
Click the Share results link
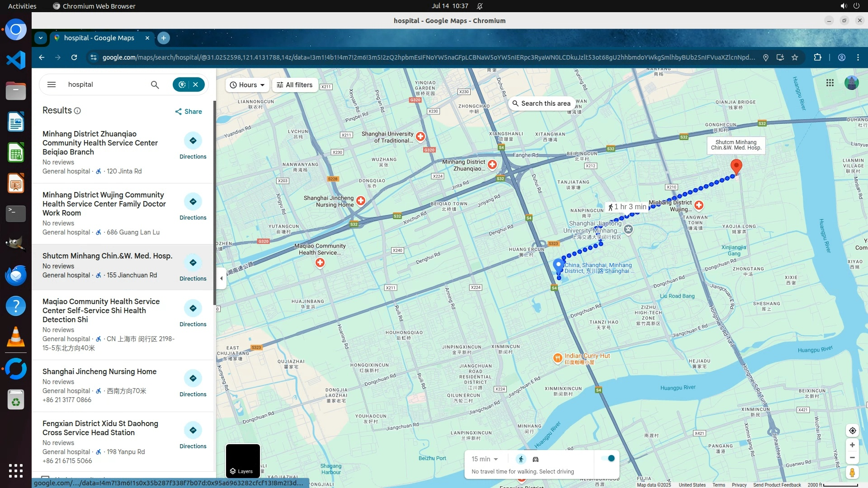(189, 112)
